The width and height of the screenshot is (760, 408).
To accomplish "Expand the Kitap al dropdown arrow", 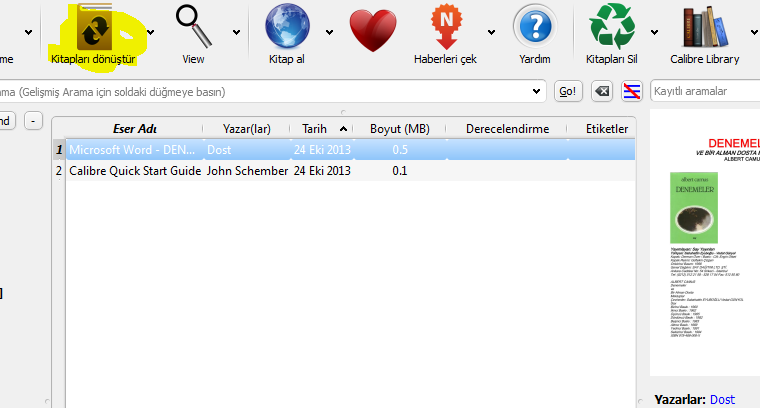I will point(330,32).
